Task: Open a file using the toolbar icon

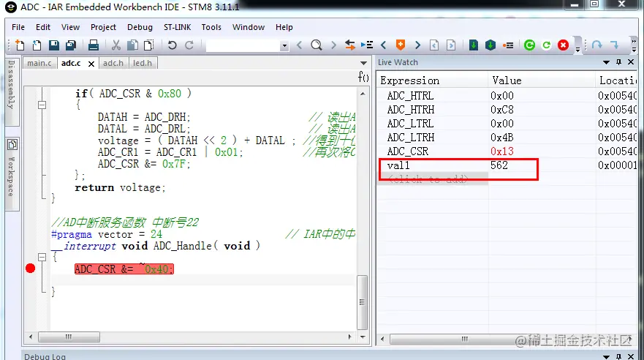Action: coord(37,45)
